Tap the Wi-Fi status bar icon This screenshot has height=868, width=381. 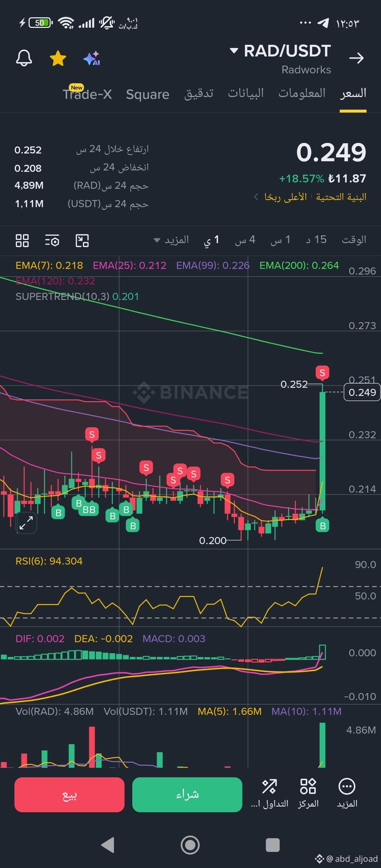[66, 23]
